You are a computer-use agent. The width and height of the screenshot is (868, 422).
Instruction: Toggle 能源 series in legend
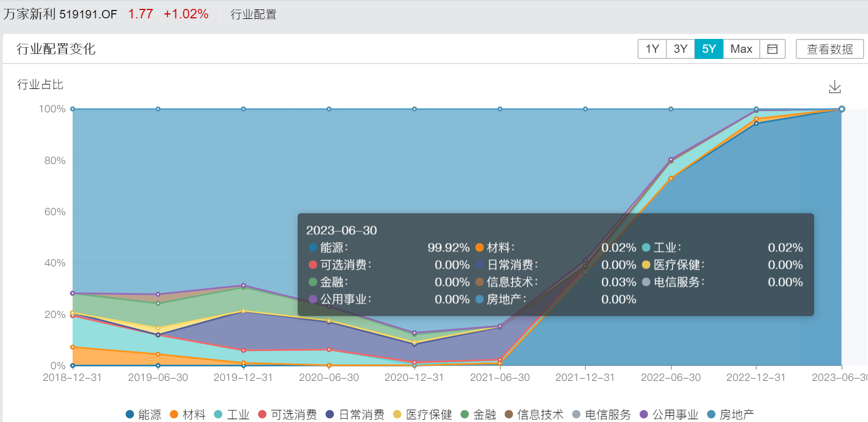(143, 414)
